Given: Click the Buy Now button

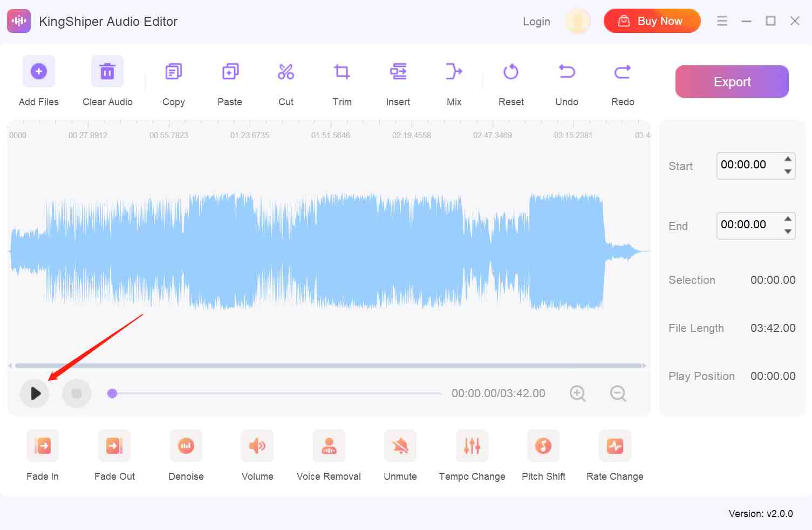Looking at the screenshot, I should tap(652, 21).
